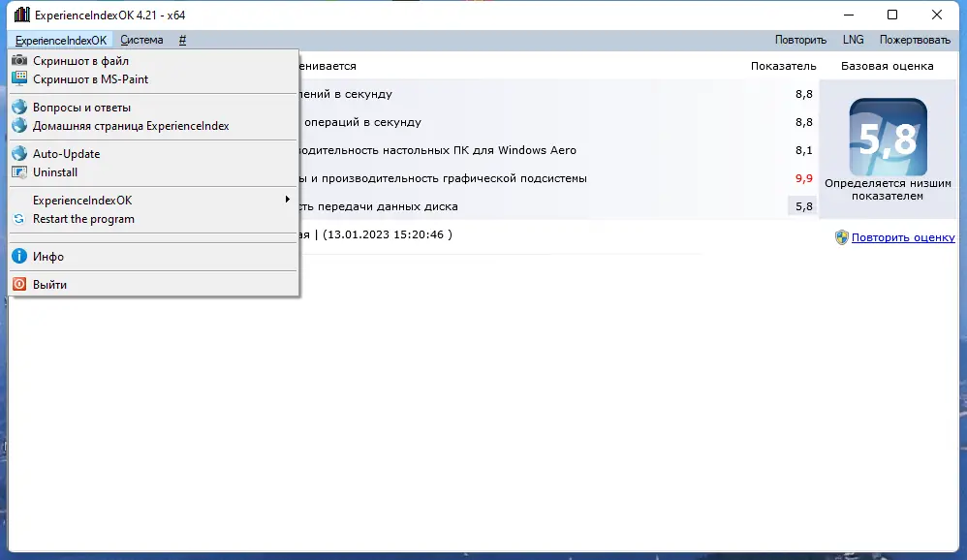
Task: Click the camera icon for screenshot to file
Action: [x=19, y=60]
